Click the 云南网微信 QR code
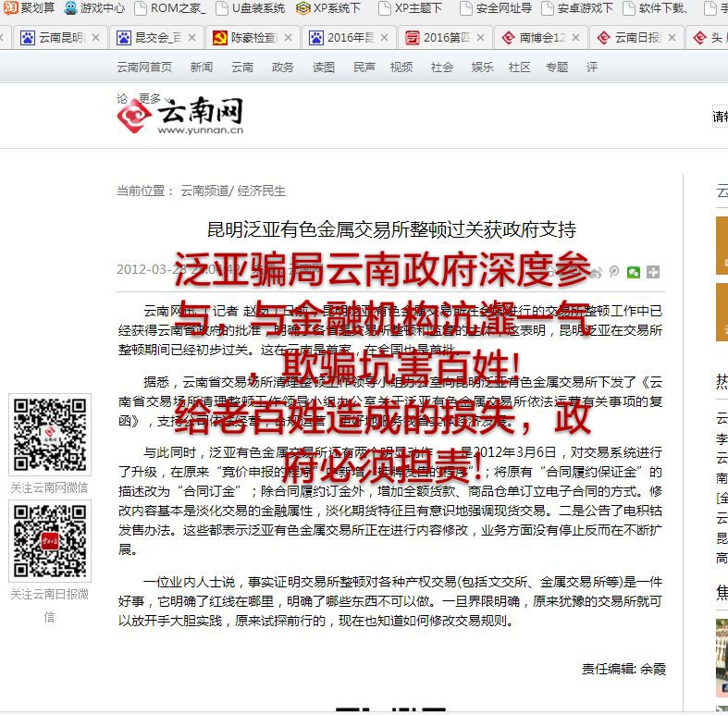This screenshot has width=728, height=715. (x=50, y=434)
